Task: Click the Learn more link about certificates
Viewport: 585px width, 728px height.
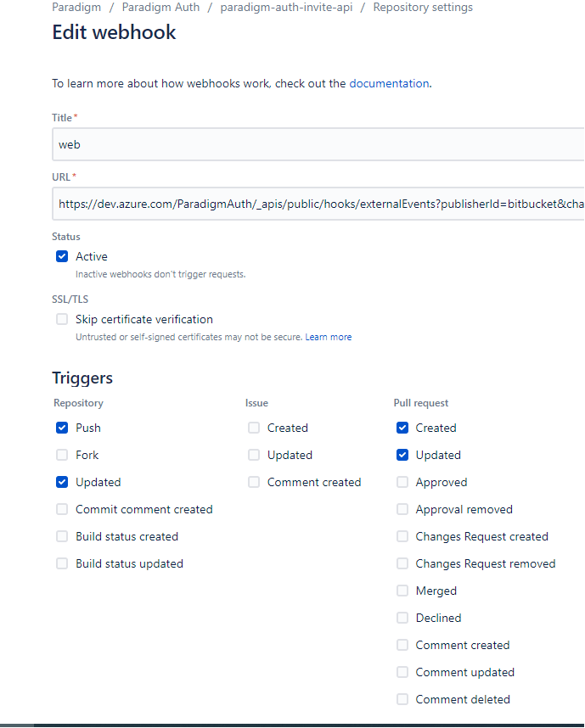Action: 329,336
